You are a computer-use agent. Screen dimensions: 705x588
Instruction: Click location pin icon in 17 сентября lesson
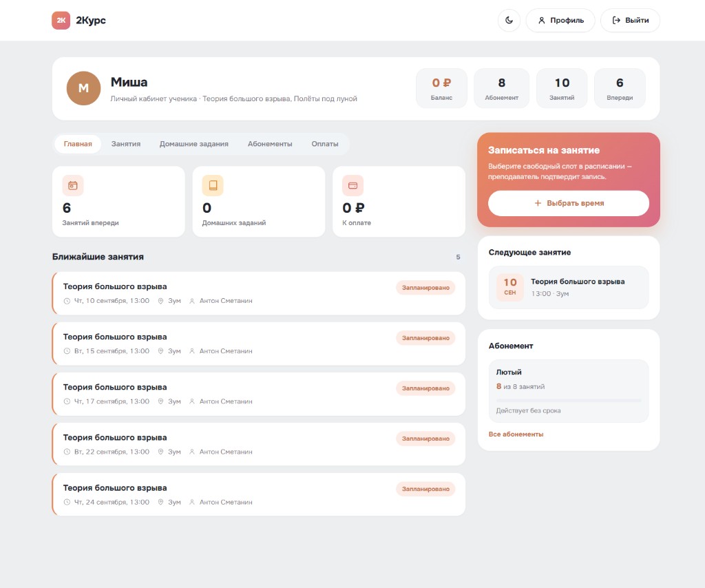[x=160, y=401]
